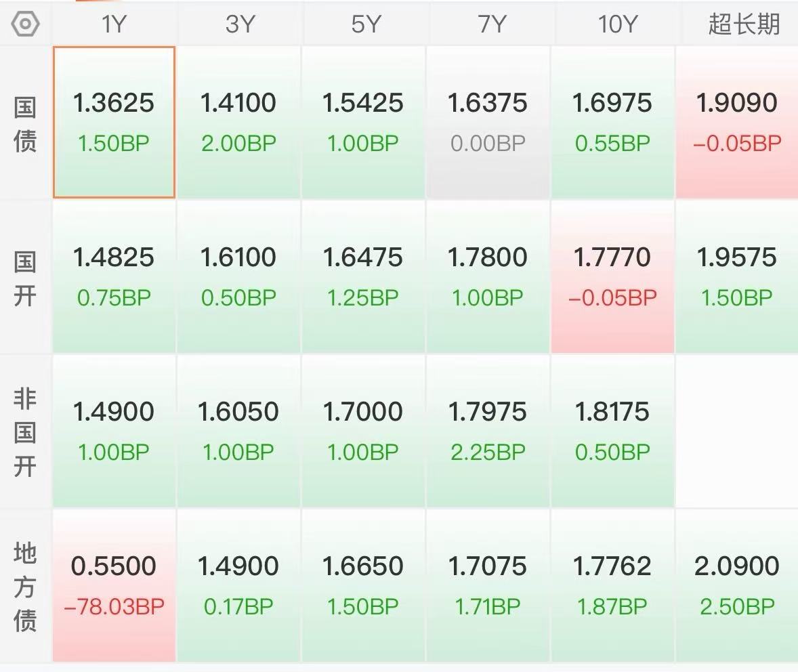This screenshot has width=798, height=672.
Task: Select 国开 3Y cell 1.6100
Action: pos(238,277)
